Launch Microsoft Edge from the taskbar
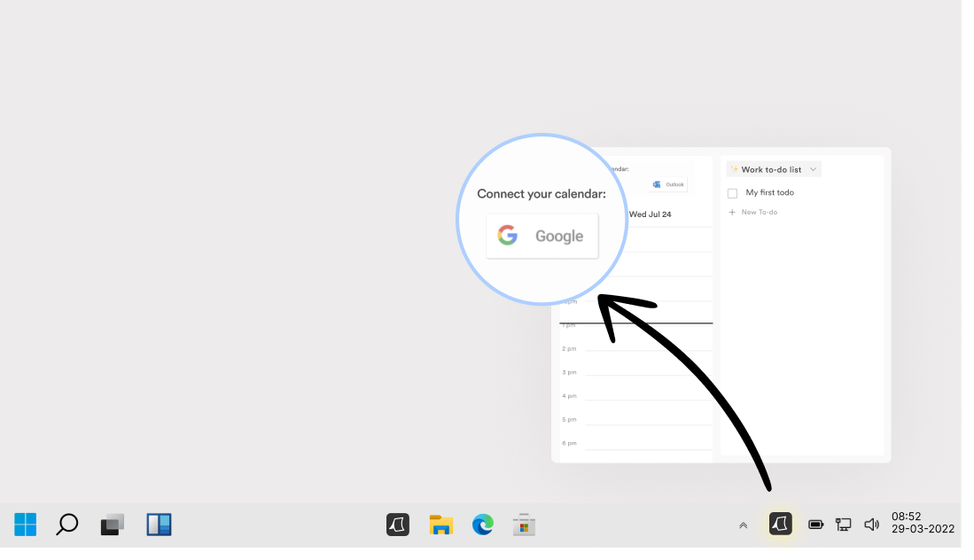The height and width of the screenshot is (560, 974). coord(483,525)
